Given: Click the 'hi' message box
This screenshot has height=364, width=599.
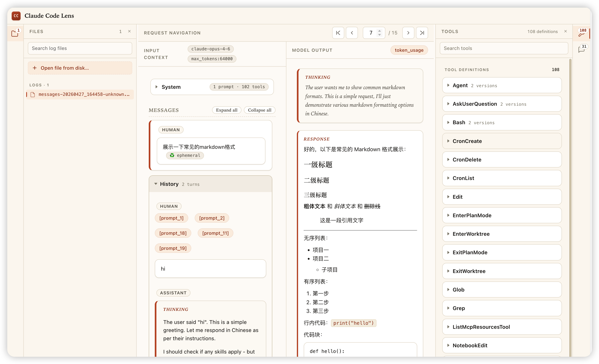Looking at the screenshot, I should [211, 269].
